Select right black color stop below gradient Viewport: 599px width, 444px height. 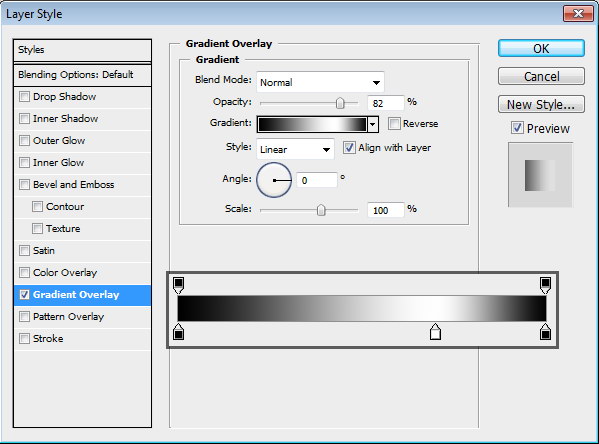545,332
